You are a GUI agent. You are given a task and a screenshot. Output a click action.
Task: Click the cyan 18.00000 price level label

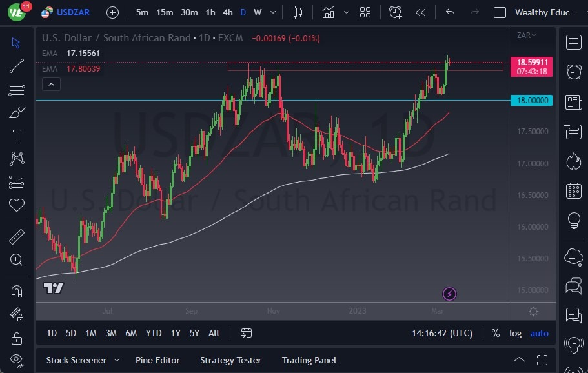click(531, 101)
